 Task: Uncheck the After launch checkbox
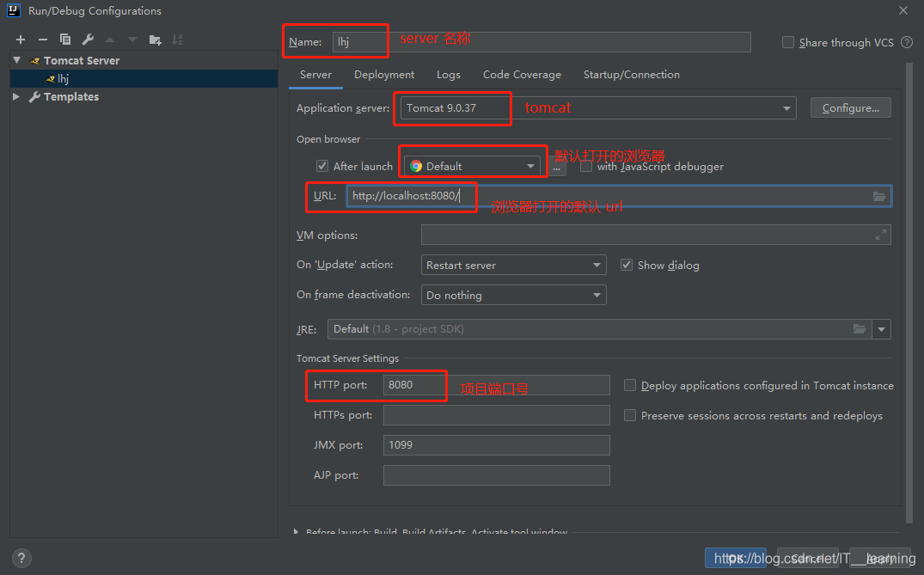click(321, 166)
